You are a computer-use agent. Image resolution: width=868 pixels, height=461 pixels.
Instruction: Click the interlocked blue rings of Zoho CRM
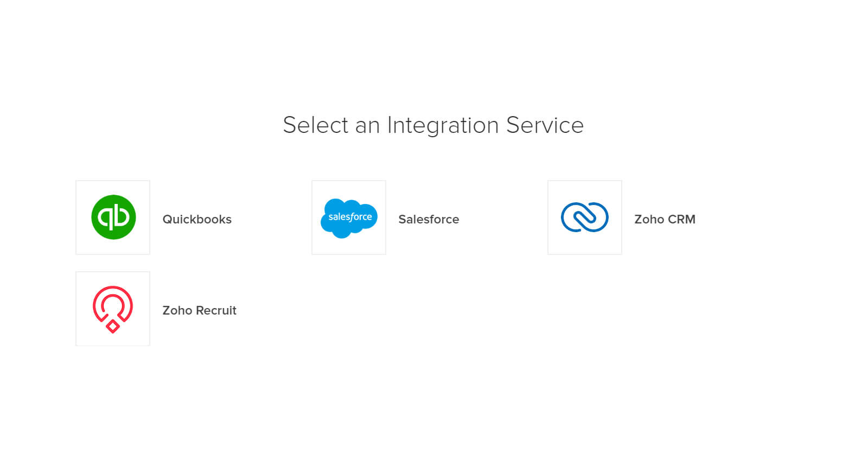[x=585, y=217]
